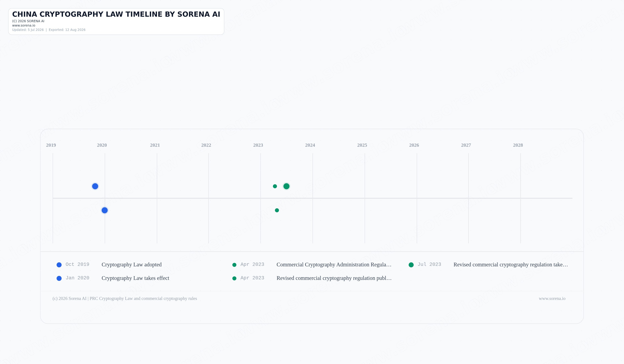The width and height of the screenshot is (624, 364).
Task: Select the small green dot below the axis
Action: click(277, 210)
